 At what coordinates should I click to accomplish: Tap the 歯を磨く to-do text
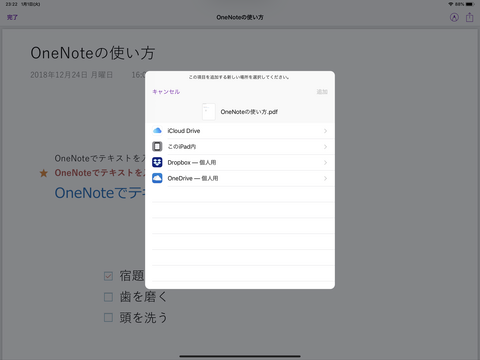143,297
